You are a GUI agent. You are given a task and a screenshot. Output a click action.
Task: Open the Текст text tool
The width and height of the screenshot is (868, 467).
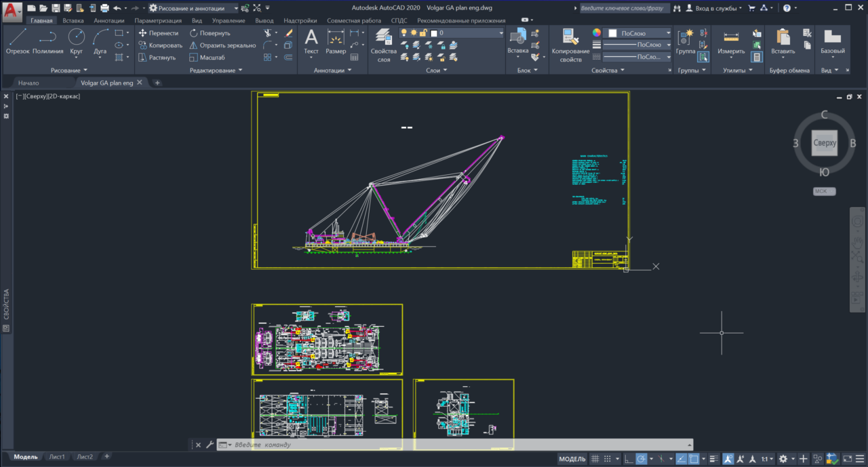click(x=311, y=42)
